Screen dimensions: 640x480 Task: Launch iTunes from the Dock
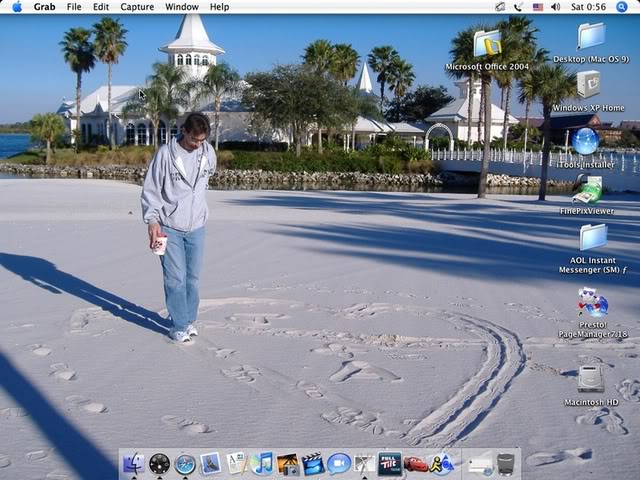point(262,464)
